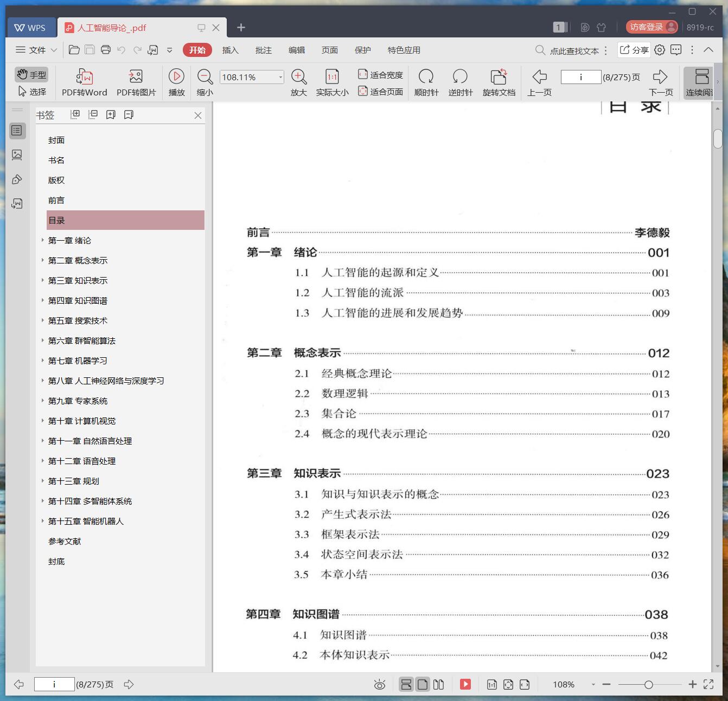
Task: Open the bookmark list sidebar icon
Action: click(17, 131)
